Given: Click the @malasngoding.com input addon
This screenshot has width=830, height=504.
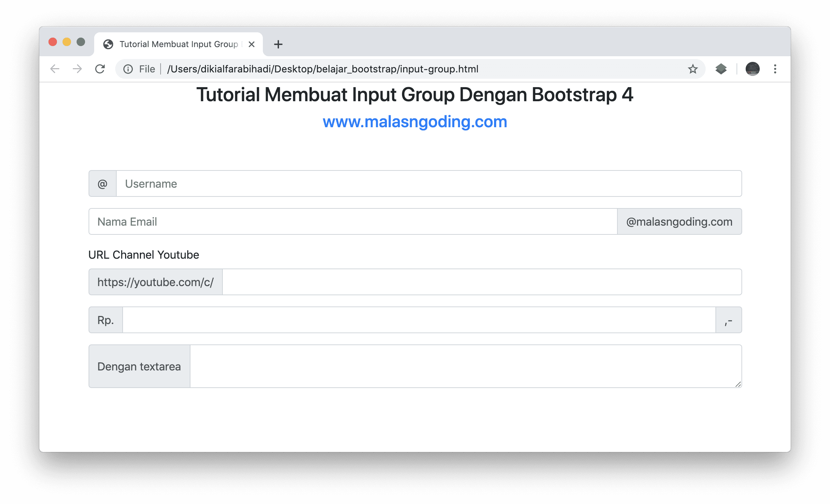Looking at the screenshot, I should click(x=679, y=221).
